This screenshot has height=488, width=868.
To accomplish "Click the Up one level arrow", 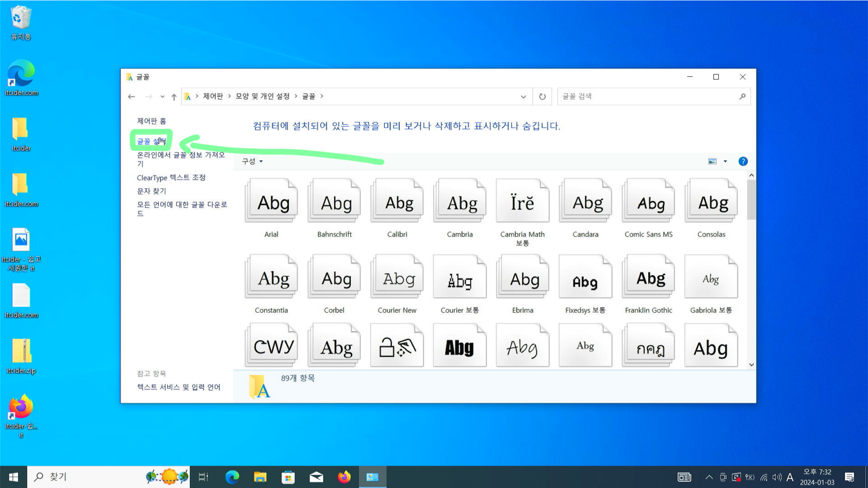I will click(x=173, y=96).
